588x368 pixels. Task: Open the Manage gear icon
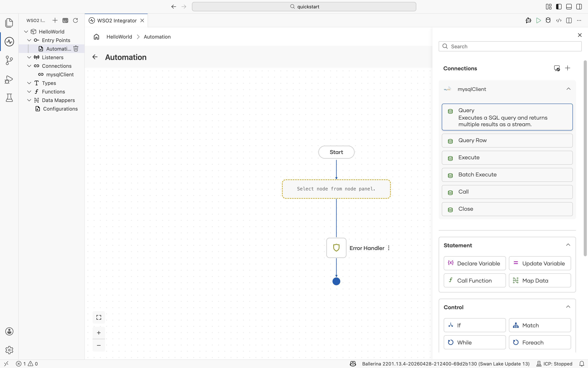pyautogui.click(x=9, y=350)
